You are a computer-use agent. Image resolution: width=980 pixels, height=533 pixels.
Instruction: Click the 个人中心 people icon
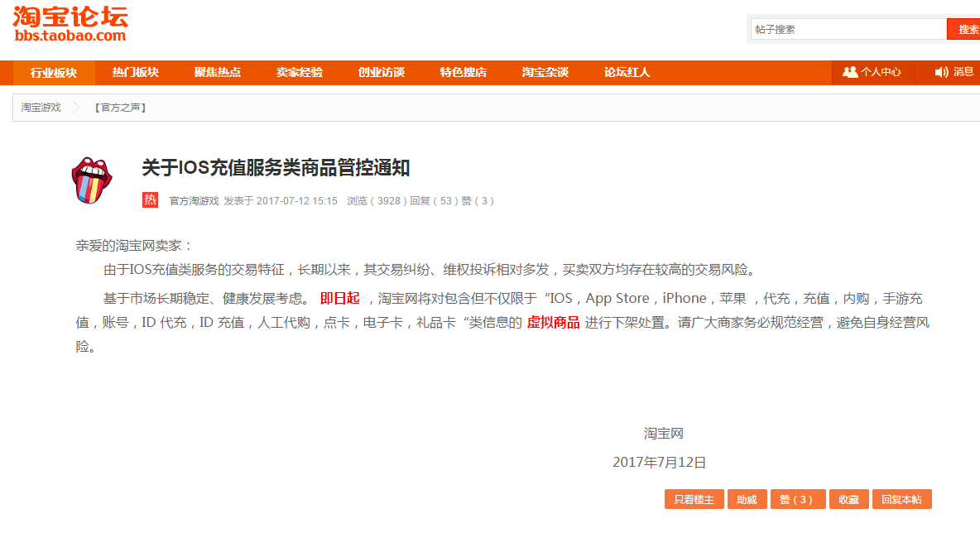(x=849, y=72)
